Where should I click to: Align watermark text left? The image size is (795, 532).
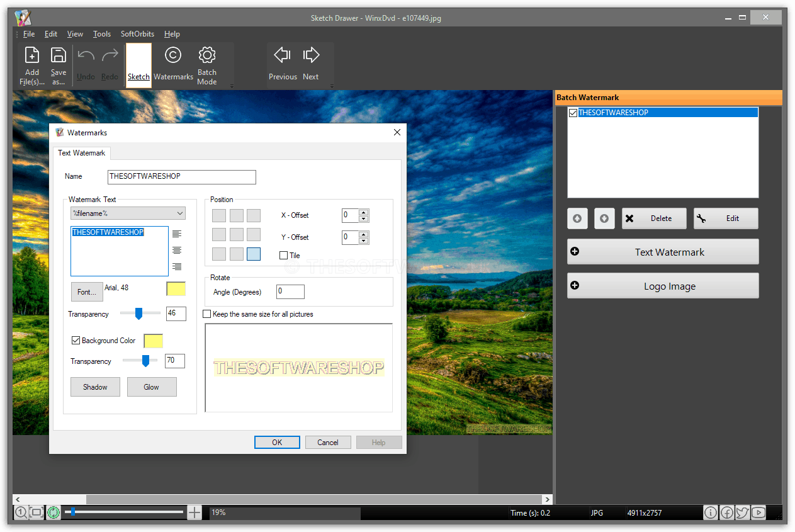(x=177, y=234)
